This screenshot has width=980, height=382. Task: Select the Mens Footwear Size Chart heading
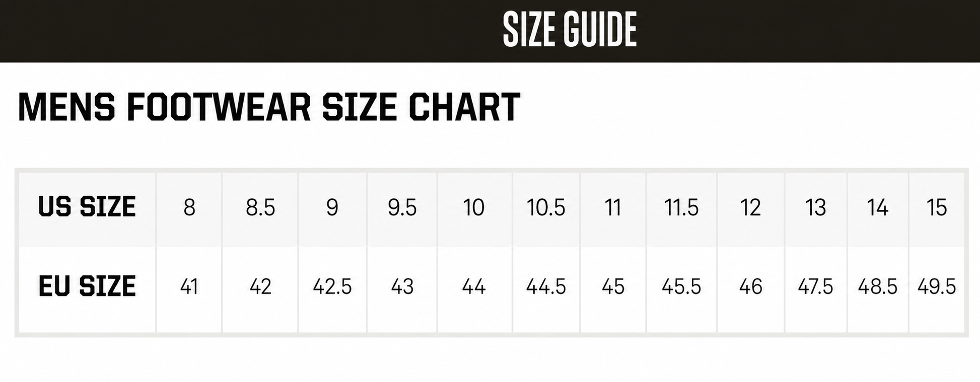(x=269, y=107)
